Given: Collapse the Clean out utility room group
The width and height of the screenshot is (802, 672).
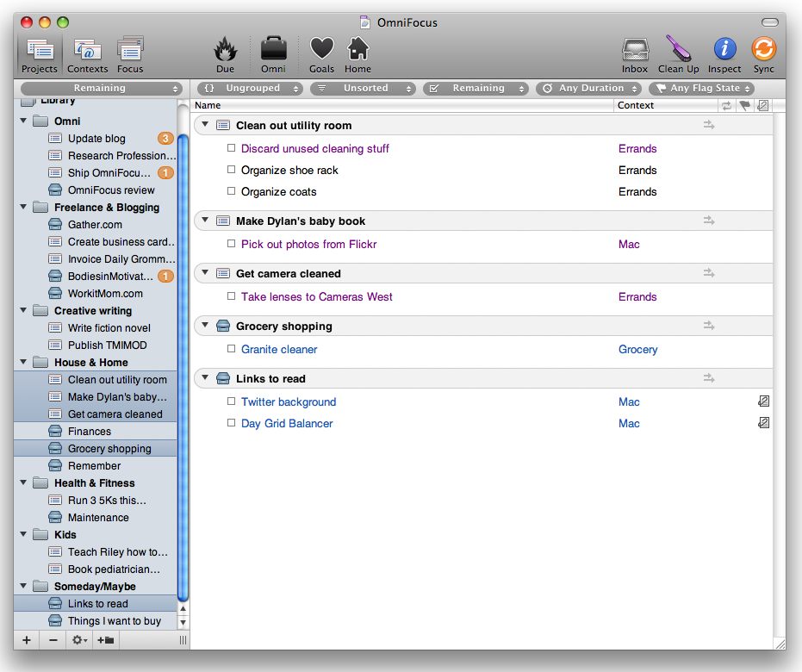Looking at the screenshot, I should (x=205, y=124).
